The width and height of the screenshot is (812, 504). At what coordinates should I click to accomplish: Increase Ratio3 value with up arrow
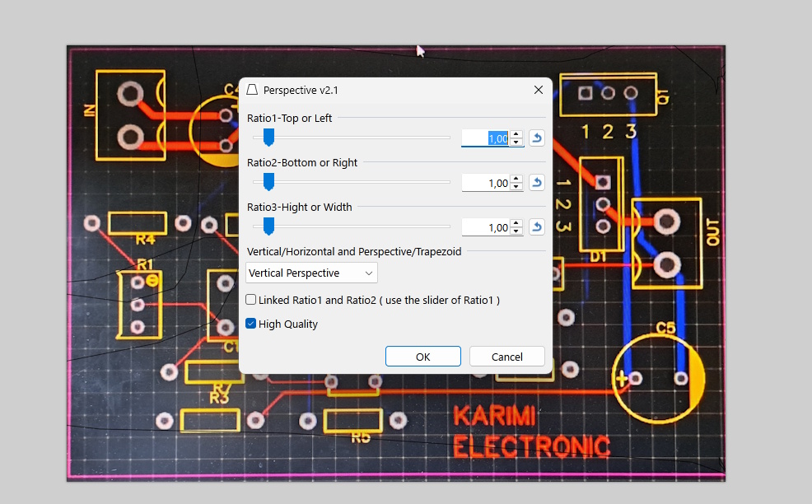pyautogui.click(x=516, y=224)
